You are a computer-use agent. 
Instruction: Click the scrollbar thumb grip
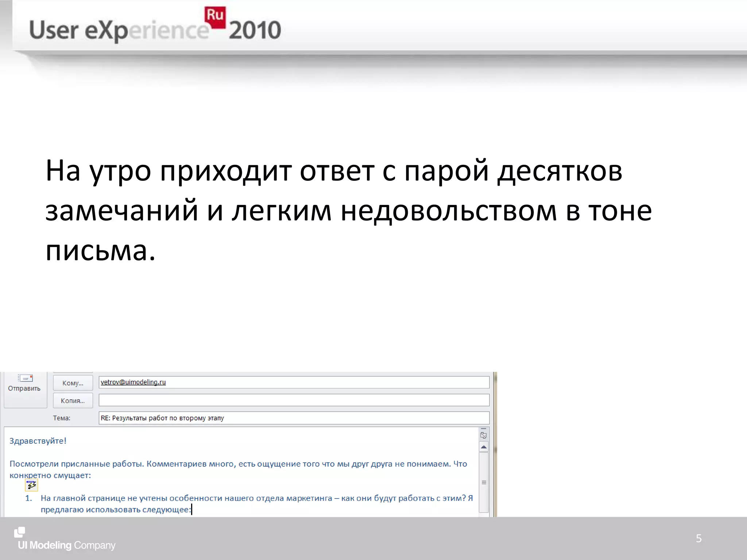[x=484, y=482]
